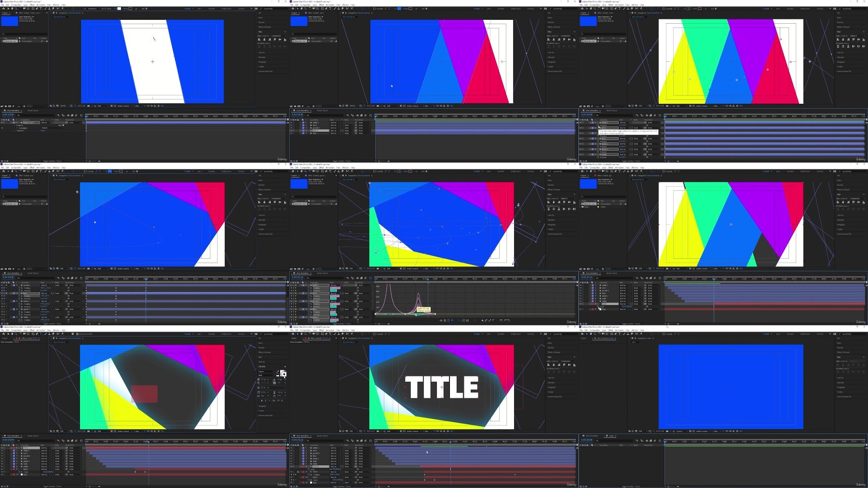868x488 pixels.
Task: Click 'Toggle Switches / Modes' in white-stripe timeline
Action: coord(52,161)
